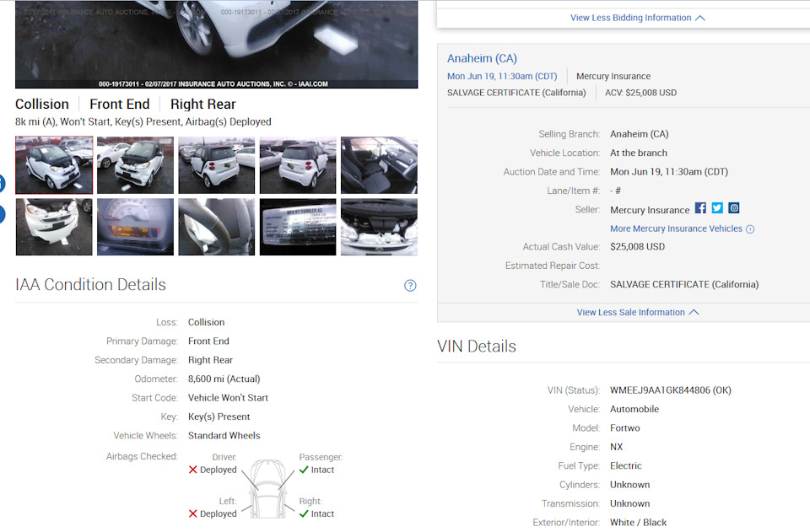Select third thumbnail showing rear-left of car
The width and height of the screenshot is (810, 532).
click(x=217, y=165)
